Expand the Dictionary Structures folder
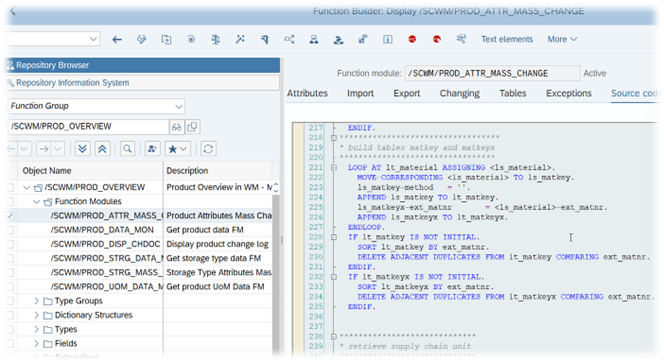The height and width of the screenshot is (362, 664). [x=36, y=315]
